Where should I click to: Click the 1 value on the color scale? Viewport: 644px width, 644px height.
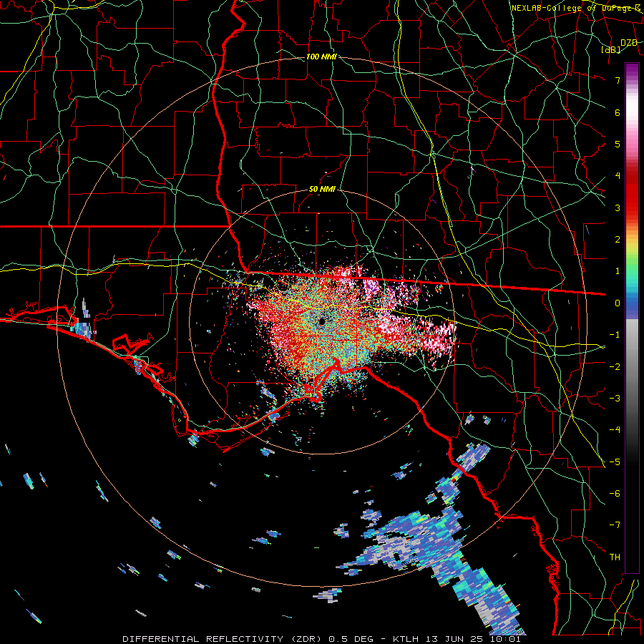[x=618, y=271]
